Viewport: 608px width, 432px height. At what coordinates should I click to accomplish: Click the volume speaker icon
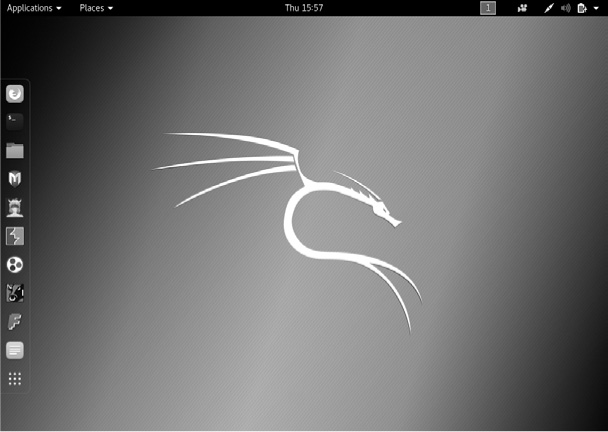pos(565,8)
